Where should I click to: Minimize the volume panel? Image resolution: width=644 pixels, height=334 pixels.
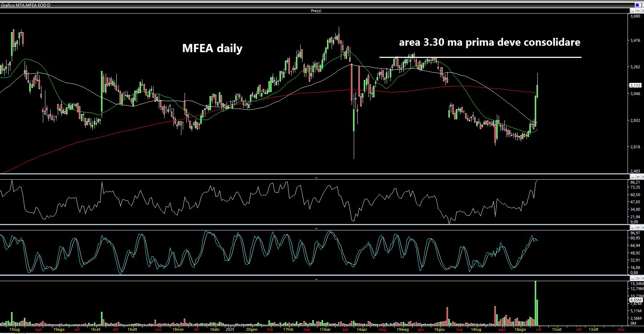click(632, 278)
